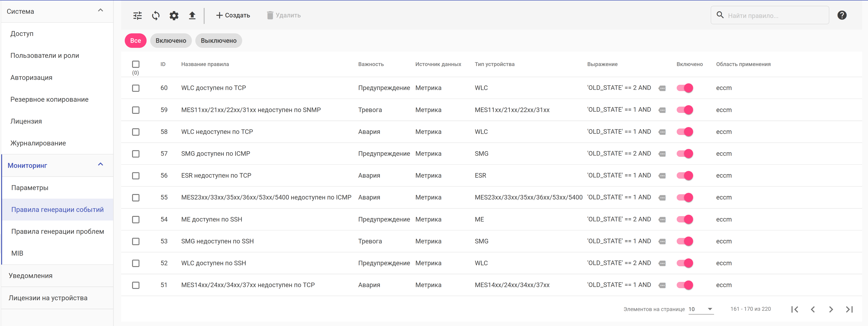The width and height of the screenshot is (868, 326).
Task: Collapse the Система section
Action: pyautogui.click(x=100, y=10)
